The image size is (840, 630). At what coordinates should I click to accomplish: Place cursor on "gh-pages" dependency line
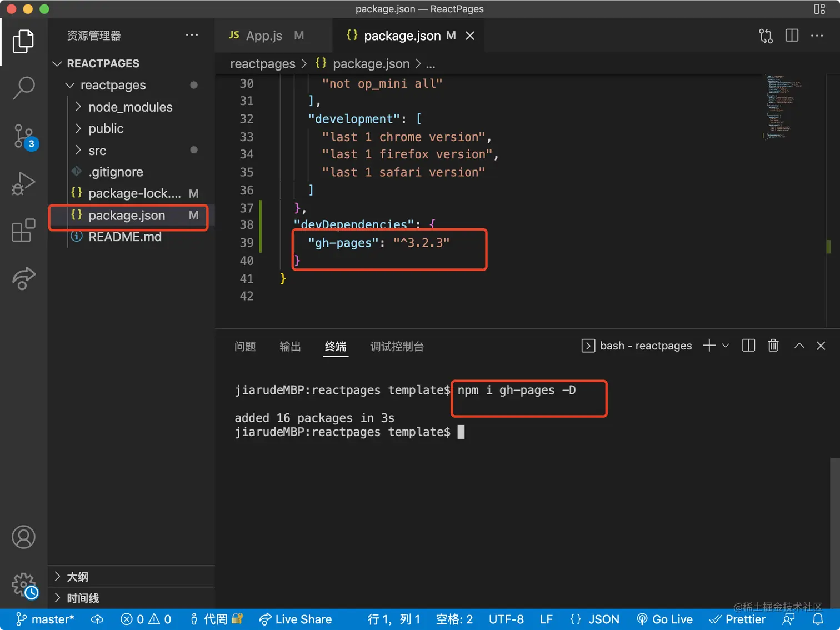pos(379,243)
